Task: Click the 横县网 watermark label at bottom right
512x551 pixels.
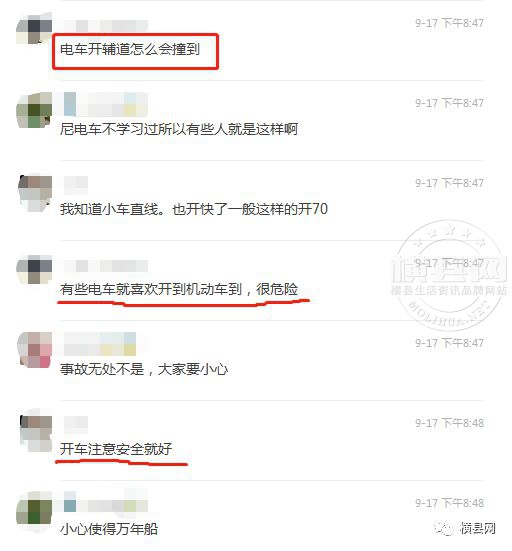Action: (x=477, y=528)
